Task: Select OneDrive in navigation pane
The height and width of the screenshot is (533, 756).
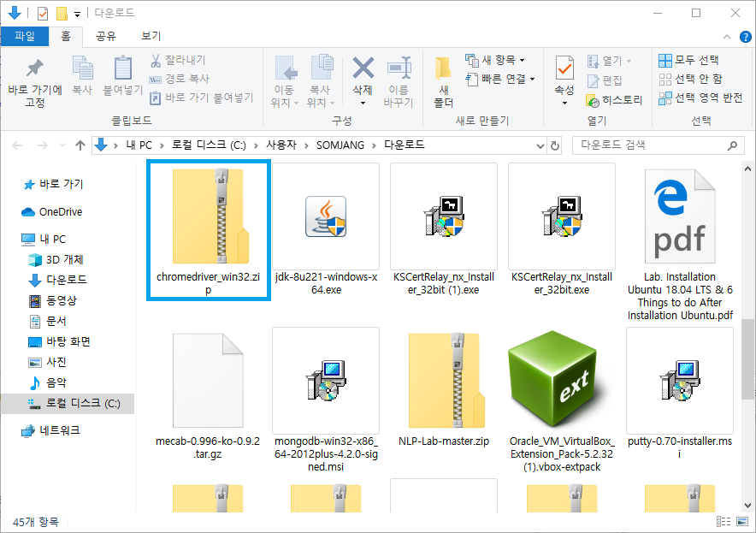Action: pyautogui.click(x=52, y=212)
